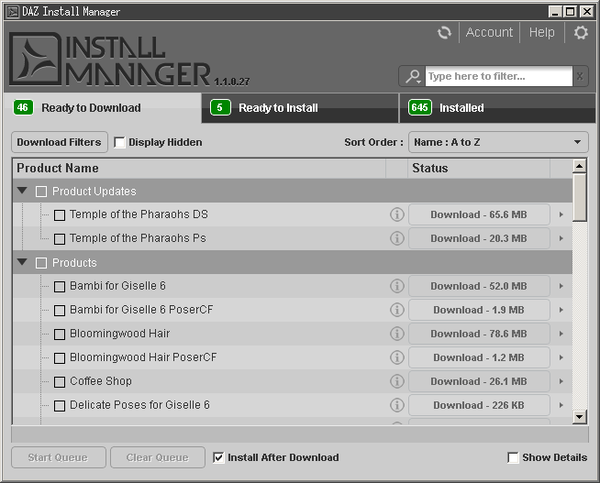Download Delicate Poses 226 KB
The image size is (600, 483).
pyautogui.click(x=479, y=405)
